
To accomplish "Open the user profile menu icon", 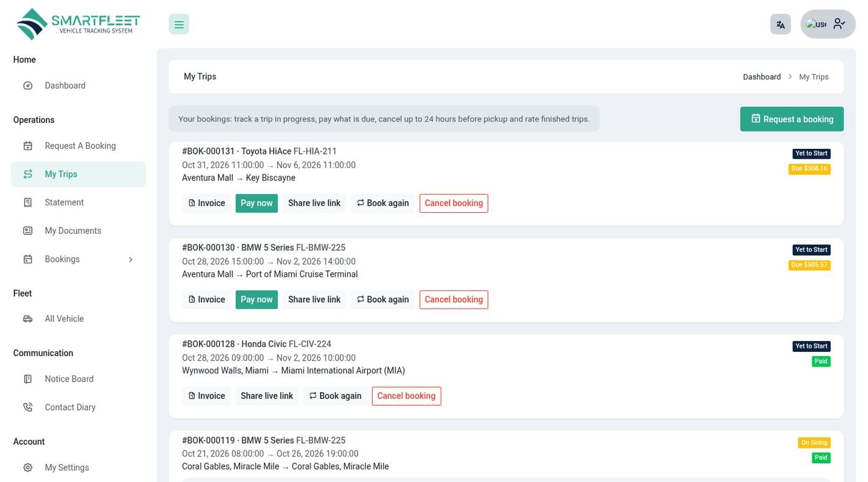I will [x=839, y=24].
